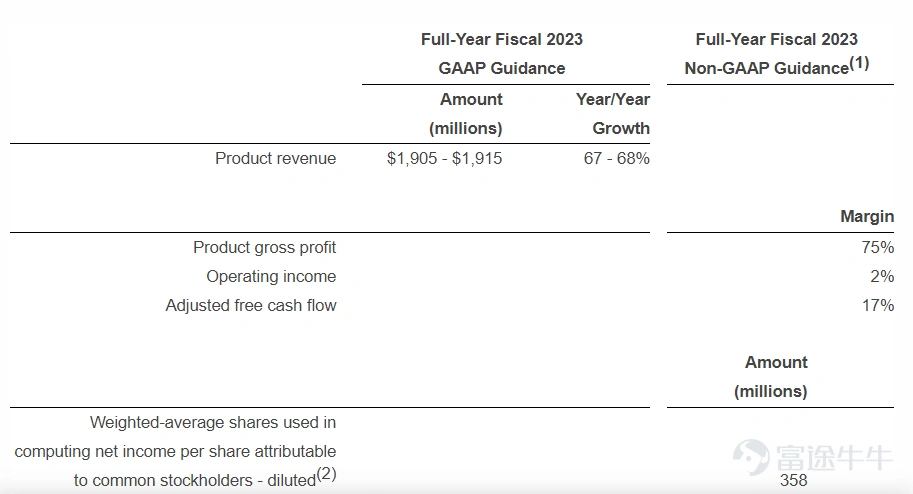Image resolution: width=913 pixels, height=494 pixels.
Task: Click the Margin column heading
Action: point(867,217)
